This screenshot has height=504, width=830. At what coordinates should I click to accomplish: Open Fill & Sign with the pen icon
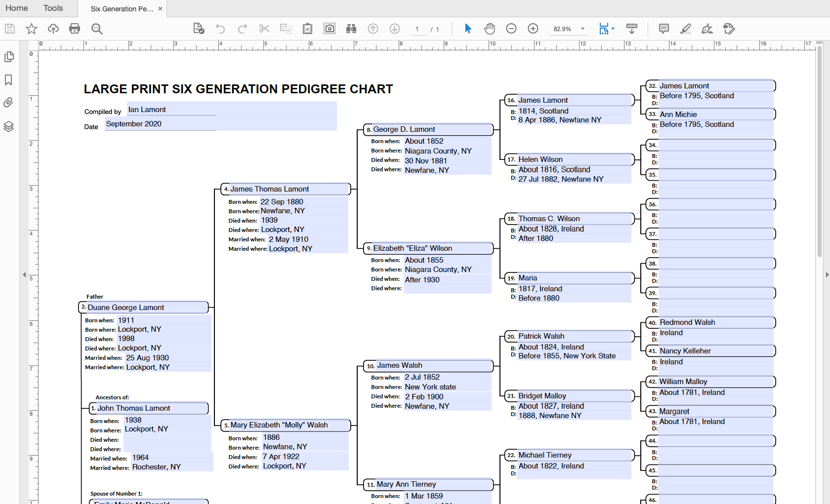pyautogui.click(x=707, y=29)
